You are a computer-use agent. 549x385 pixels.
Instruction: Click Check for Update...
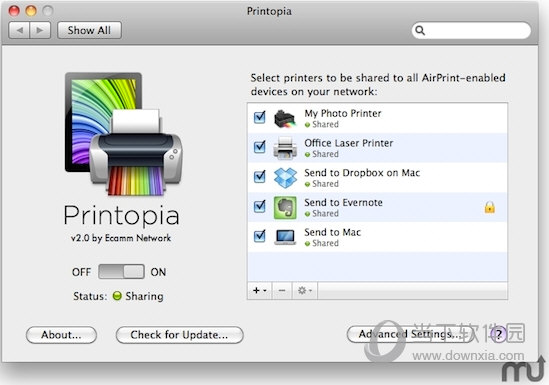[x=179, y=335]
